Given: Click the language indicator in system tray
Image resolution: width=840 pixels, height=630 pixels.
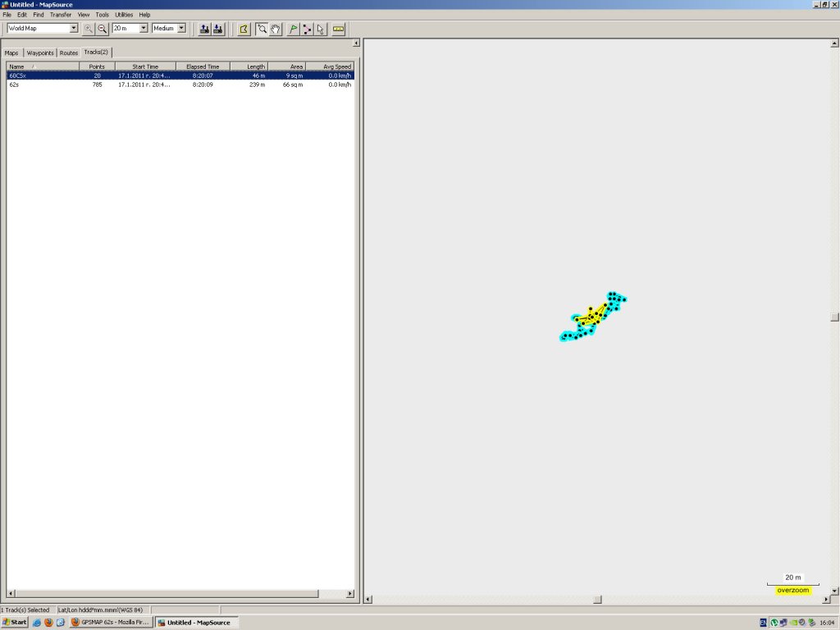Looking at the screenshot, I should point(763,623).
